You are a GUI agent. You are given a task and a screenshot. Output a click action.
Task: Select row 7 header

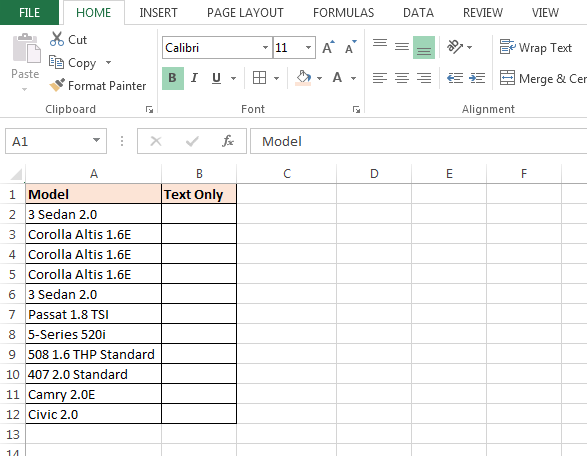pos(12,314)
